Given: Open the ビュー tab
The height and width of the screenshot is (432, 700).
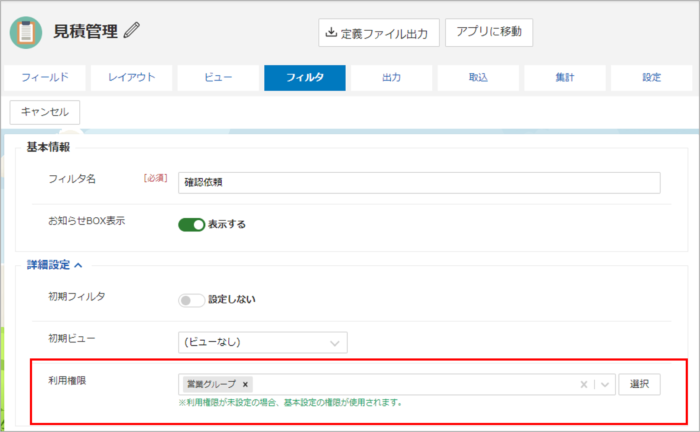Looking at the screenshot, I should click(218, 78).
